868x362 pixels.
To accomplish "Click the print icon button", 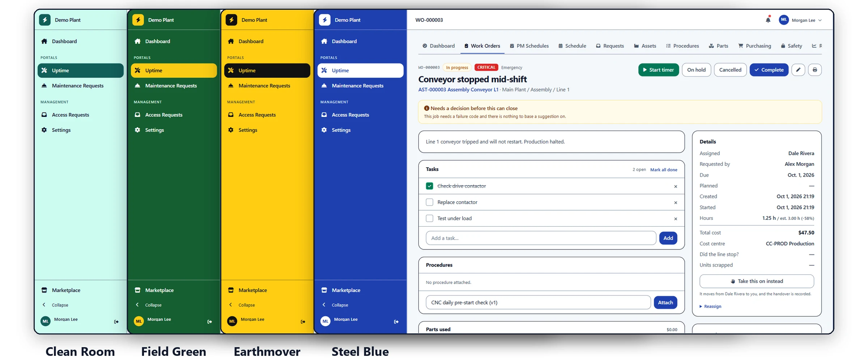I will pyautogui.click(x=815, y=70).
